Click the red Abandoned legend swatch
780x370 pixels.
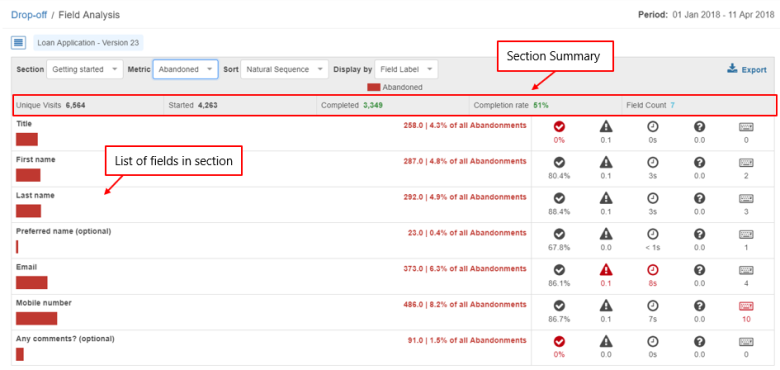(374, 88)
